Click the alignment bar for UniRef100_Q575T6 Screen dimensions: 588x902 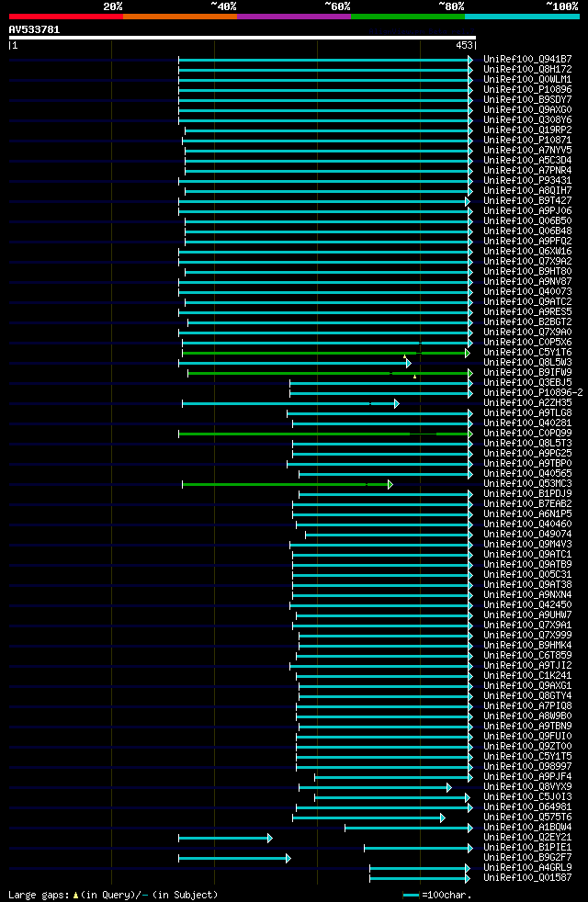tap(368, 818)
